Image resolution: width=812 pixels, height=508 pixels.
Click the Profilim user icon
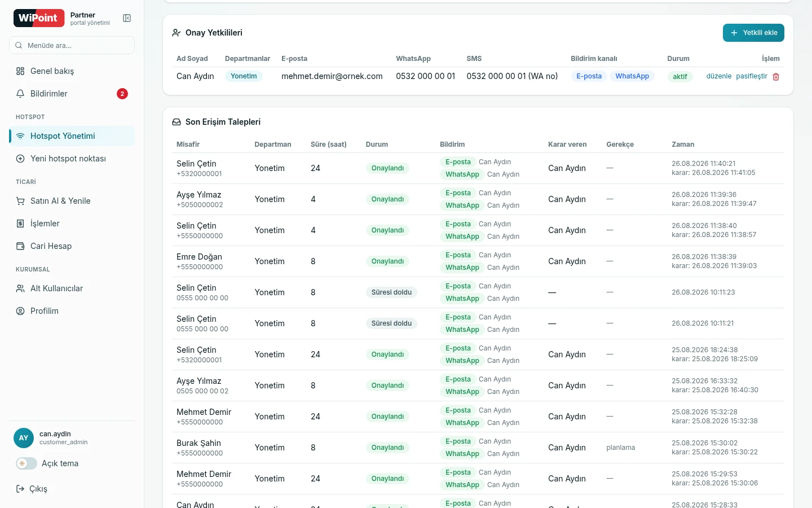click(x=20, y=311)
